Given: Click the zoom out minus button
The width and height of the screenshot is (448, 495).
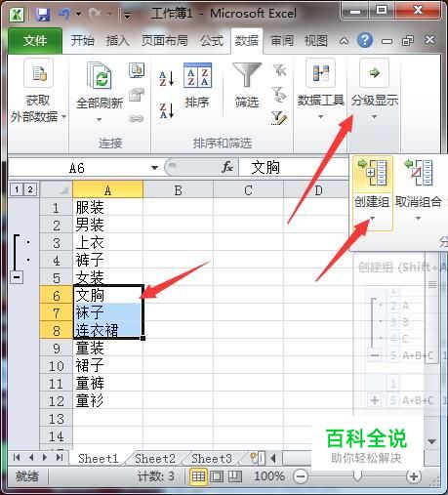Looking at the screenshot, I should click(x=300, y=476).
